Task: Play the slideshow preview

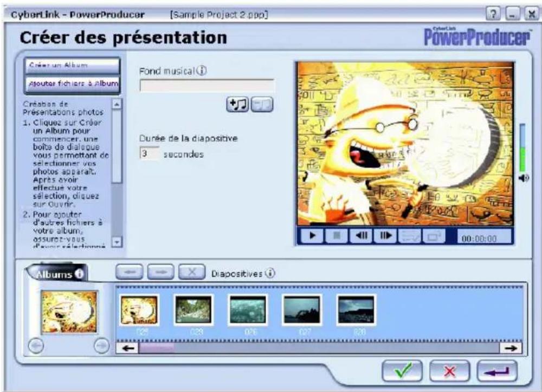Action: 312,236
